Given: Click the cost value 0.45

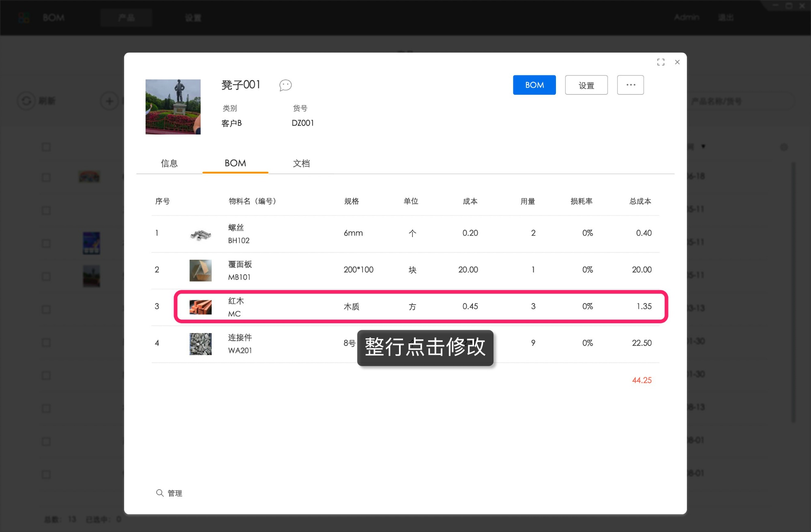Looking at the screenshot, I should (x=470, y=306).
